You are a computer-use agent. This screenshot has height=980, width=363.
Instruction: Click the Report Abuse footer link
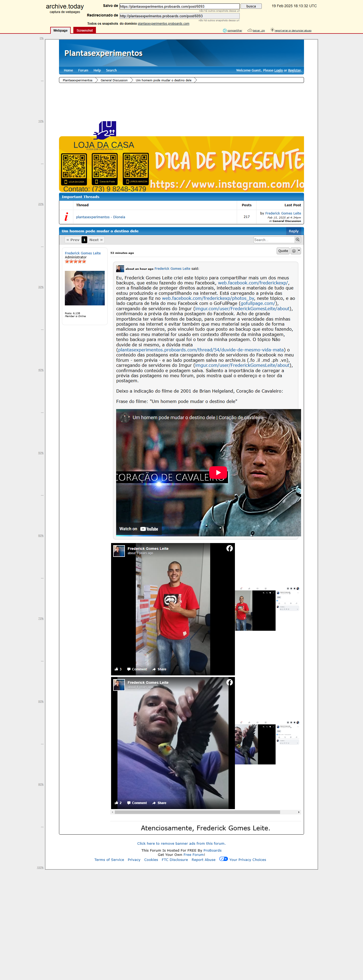click(x=204, y=860)
